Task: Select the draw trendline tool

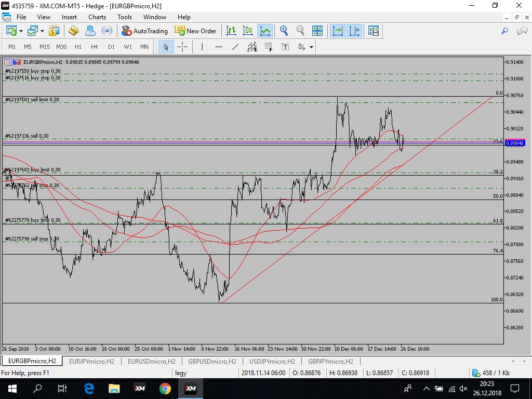Action: pyautogui.click(x=235, y=47)
